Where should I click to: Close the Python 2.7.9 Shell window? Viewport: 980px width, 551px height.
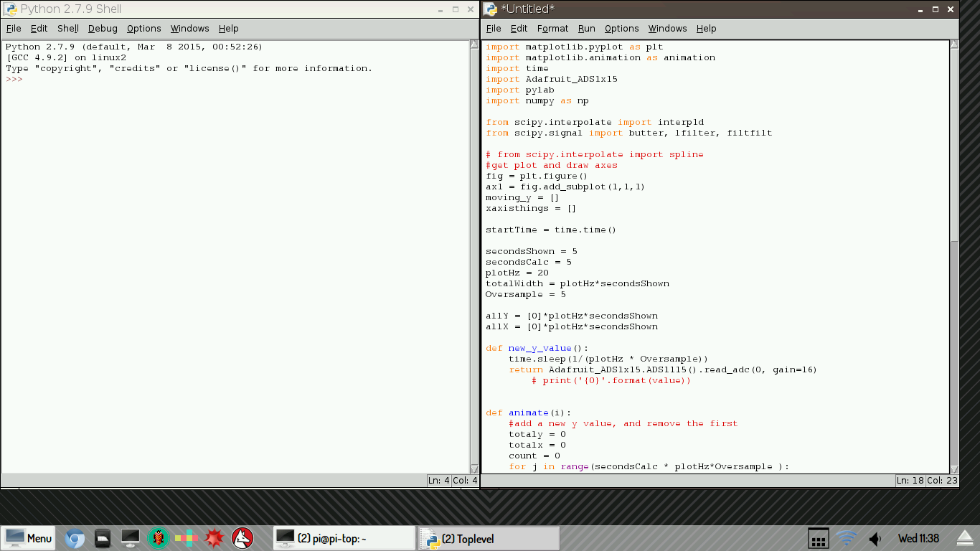click(470, 10)
